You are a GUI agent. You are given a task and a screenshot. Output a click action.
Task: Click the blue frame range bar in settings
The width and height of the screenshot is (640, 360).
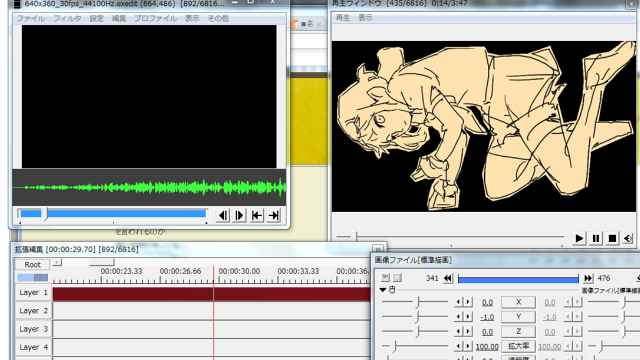click(518, 279)
